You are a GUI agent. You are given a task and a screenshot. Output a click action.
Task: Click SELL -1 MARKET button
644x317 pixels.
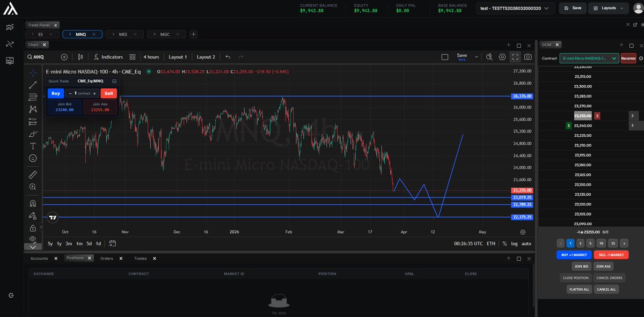coord(611,255)
